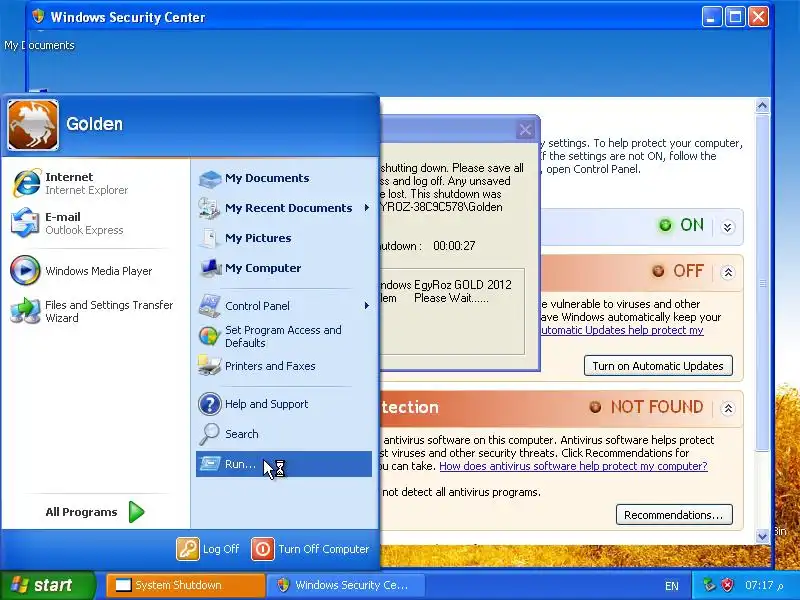Screen dimensions: 800x600
Task: Open Printers and Faxes
Action: point(284,366)
